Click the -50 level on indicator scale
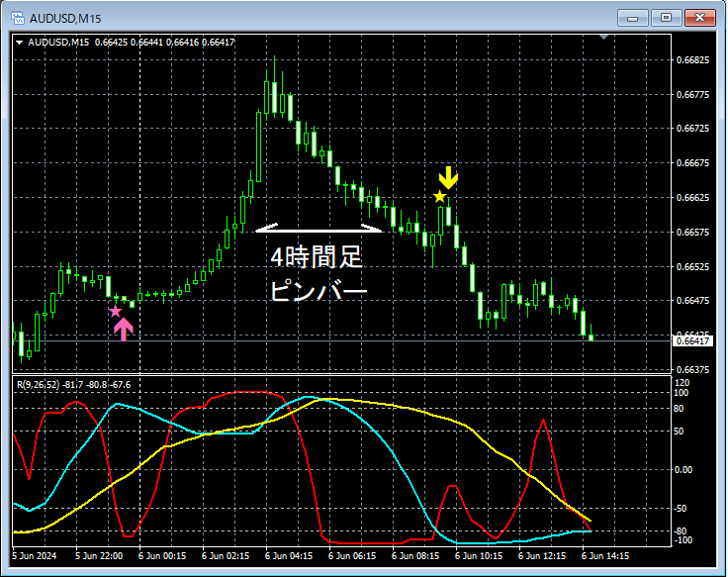The width and height of the screenshot is (728, 577). pos(681,509)
